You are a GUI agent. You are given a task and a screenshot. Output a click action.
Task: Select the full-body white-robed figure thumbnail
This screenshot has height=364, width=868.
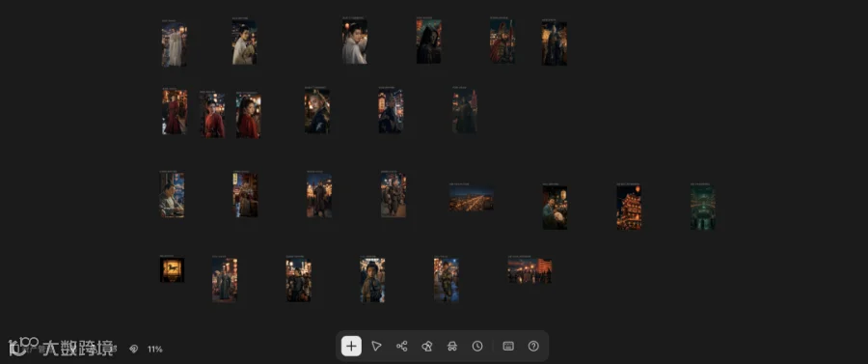(174, 44)
